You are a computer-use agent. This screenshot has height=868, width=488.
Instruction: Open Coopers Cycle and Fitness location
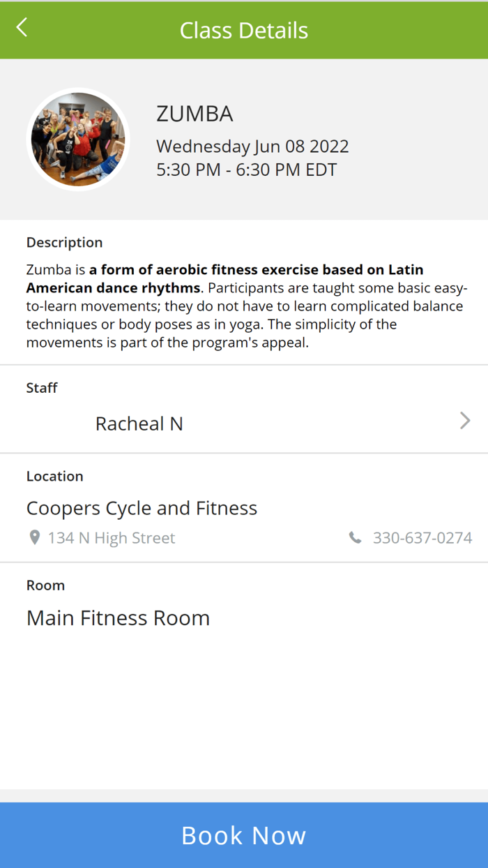click(142, 508)
